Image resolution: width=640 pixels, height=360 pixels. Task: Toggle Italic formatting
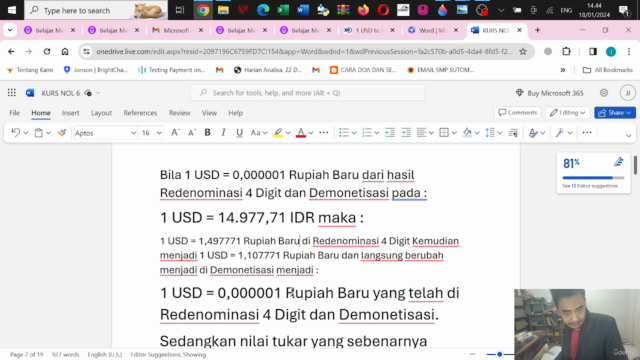(x=223, y=133)
